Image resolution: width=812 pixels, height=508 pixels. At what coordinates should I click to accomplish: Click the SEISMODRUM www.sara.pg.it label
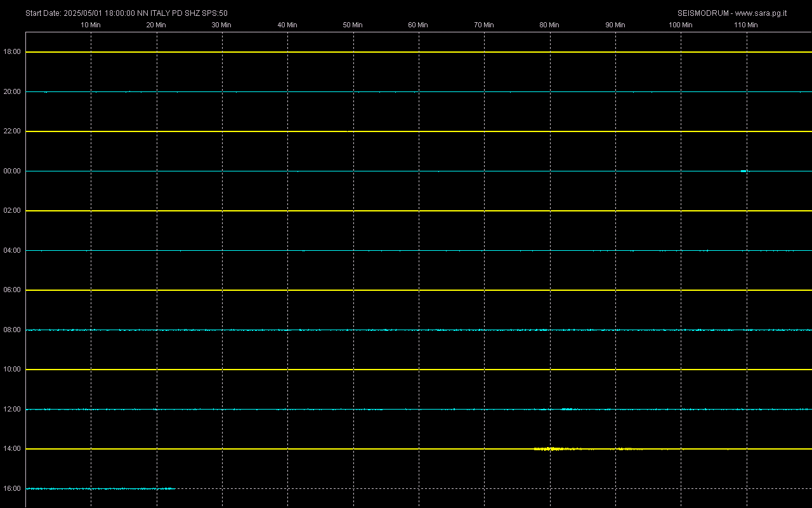click(732, 13)
